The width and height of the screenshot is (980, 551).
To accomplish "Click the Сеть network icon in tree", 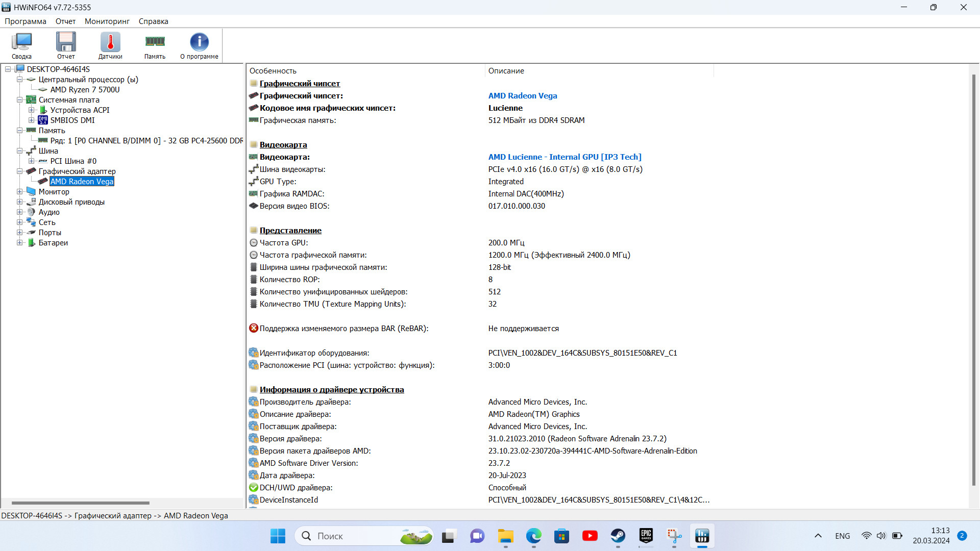I will tap(31, 222).
